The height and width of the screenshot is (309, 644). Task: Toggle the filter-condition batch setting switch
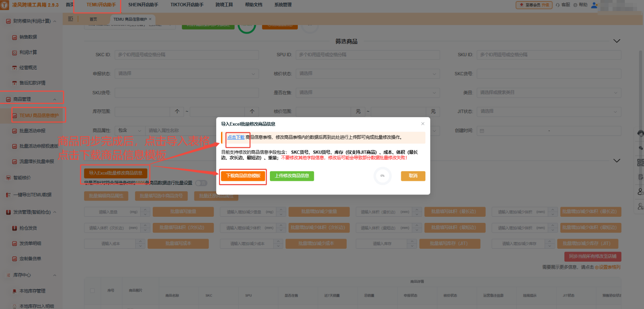201,183
